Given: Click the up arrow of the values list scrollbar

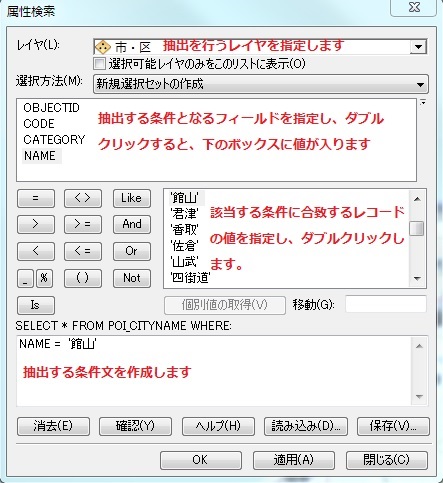Looking at the screenshot, I should [417, 199].
